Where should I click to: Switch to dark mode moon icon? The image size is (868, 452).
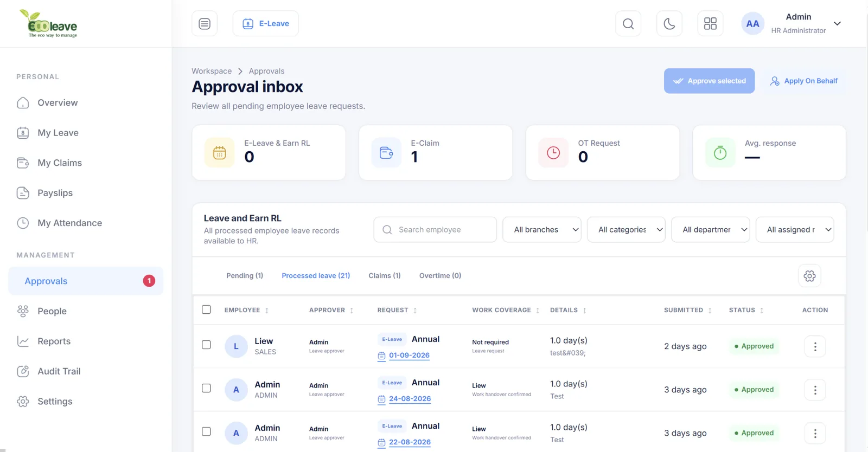pyautogui.click(x=669, y=23)
